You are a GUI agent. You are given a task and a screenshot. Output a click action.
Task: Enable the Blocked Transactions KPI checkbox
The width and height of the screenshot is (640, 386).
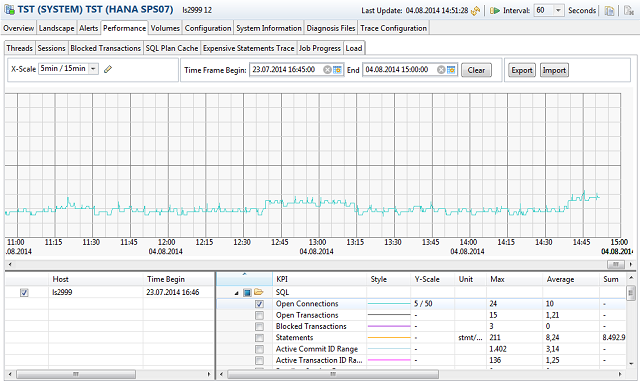click(259, 326)
